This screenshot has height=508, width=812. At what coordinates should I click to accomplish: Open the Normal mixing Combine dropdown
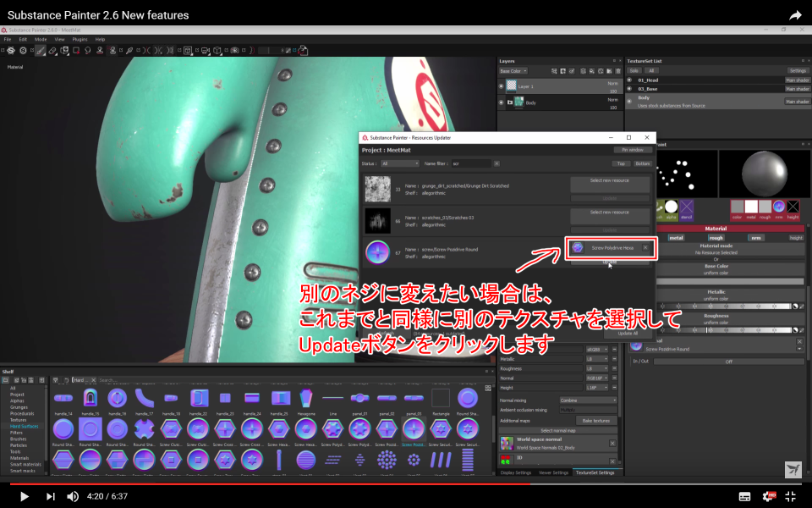589,400
